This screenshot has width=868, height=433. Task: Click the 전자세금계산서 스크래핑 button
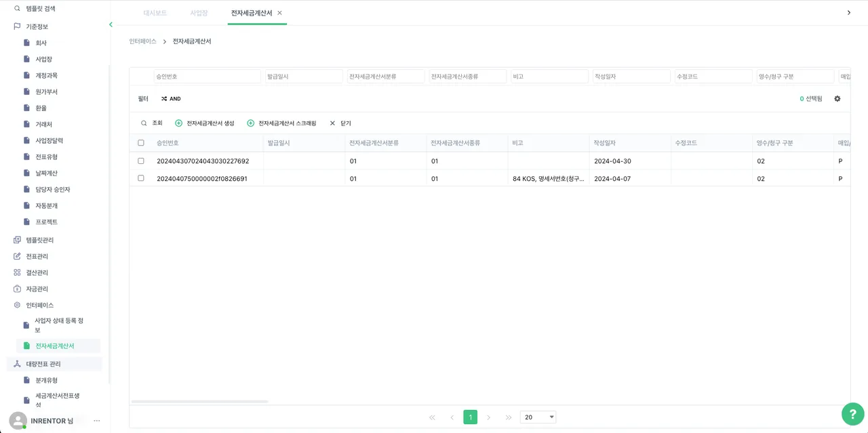[281, 123]
